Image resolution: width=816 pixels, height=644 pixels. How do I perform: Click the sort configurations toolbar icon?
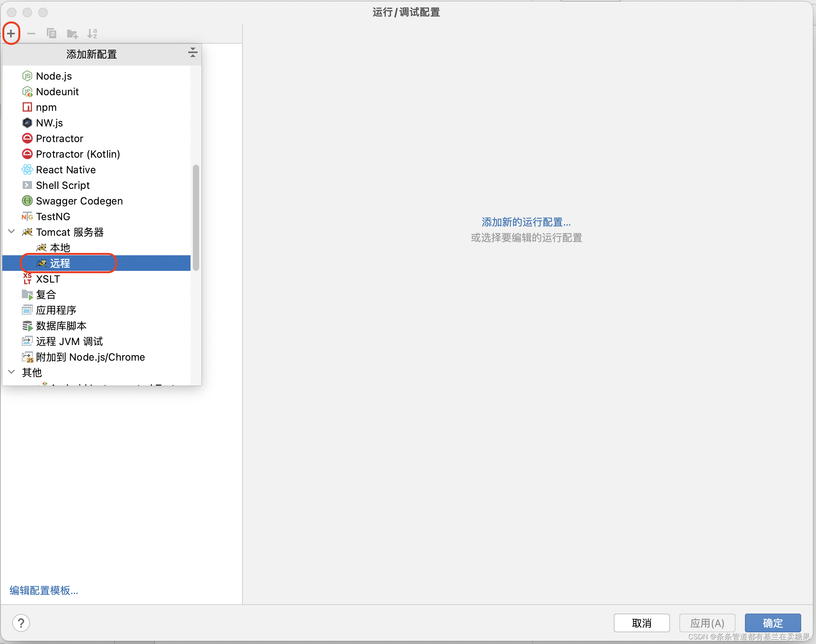[x=93, y=33]
